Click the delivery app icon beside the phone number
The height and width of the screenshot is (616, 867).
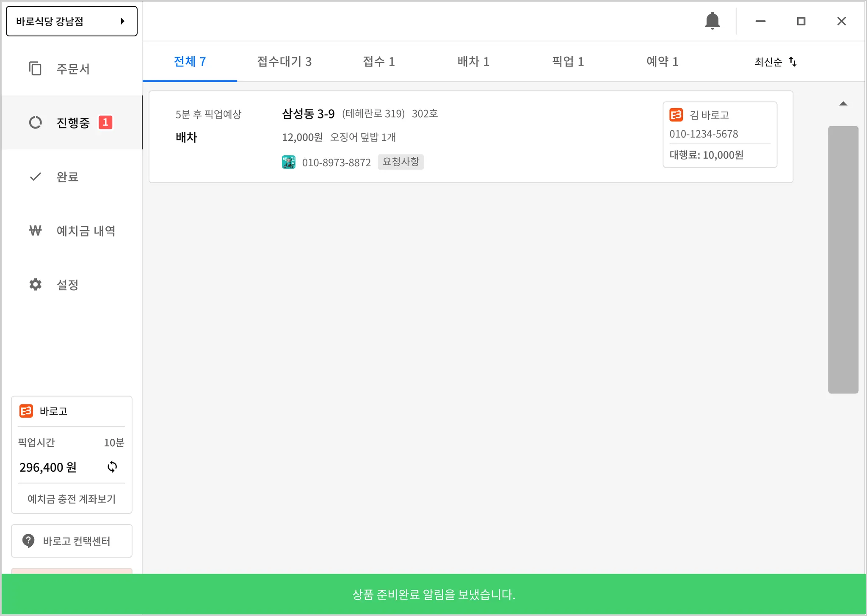(289, 162)
